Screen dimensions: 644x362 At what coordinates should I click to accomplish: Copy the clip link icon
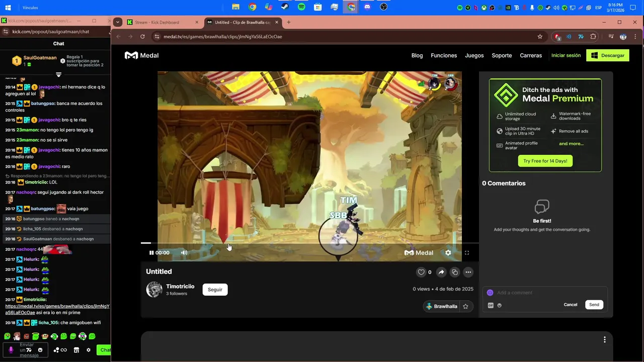click(455, 272)
